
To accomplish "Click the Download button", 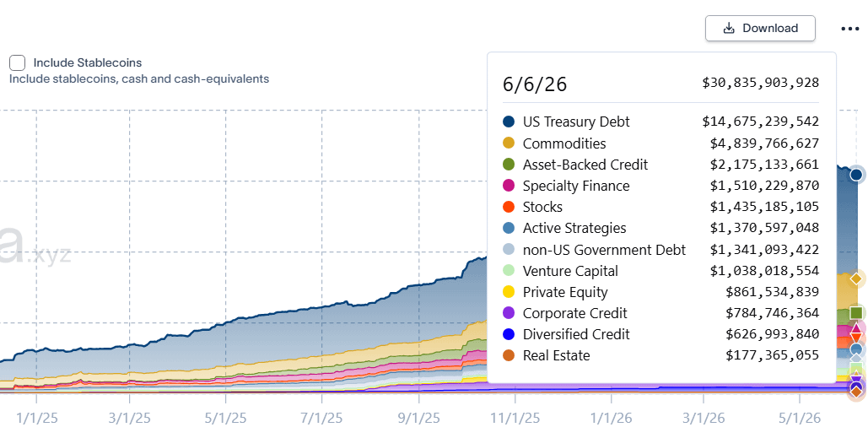I will point(760,28).
